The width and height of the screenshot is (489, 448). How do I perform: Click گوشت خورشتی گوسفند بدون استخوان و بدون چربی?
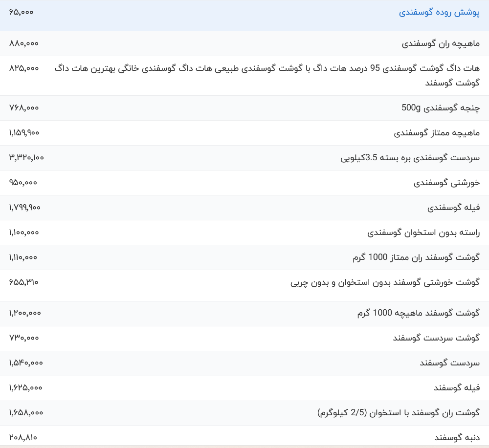385,282
